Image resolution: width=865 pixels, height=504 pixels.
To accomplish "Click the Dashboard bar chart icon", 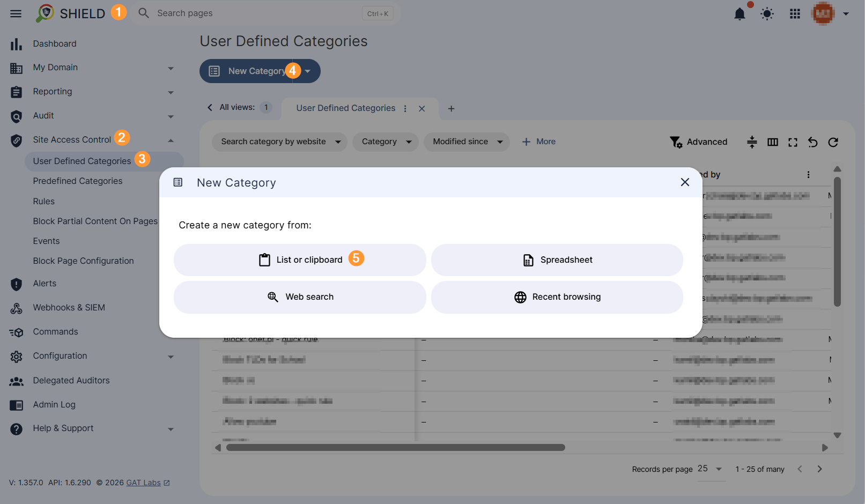I will point(16,44).
